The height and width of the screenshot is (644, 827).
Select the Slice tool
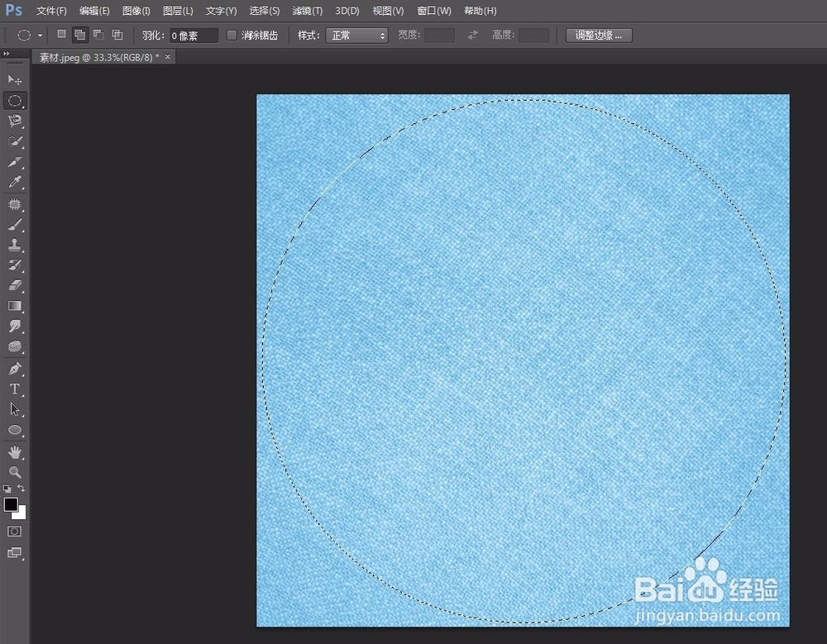[x=15, y=161]
